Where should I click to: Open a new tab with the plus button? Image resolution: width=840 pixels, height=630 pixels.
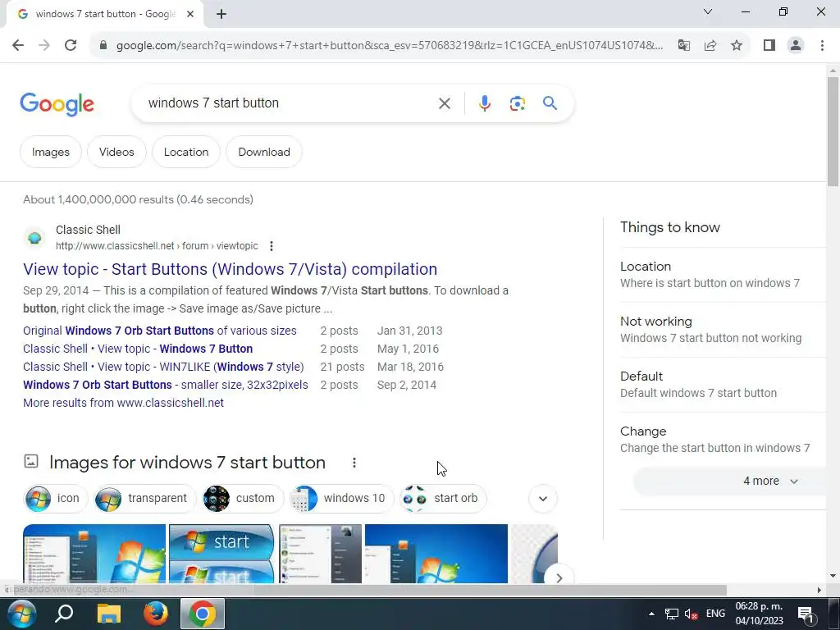(x=221, y=15)
